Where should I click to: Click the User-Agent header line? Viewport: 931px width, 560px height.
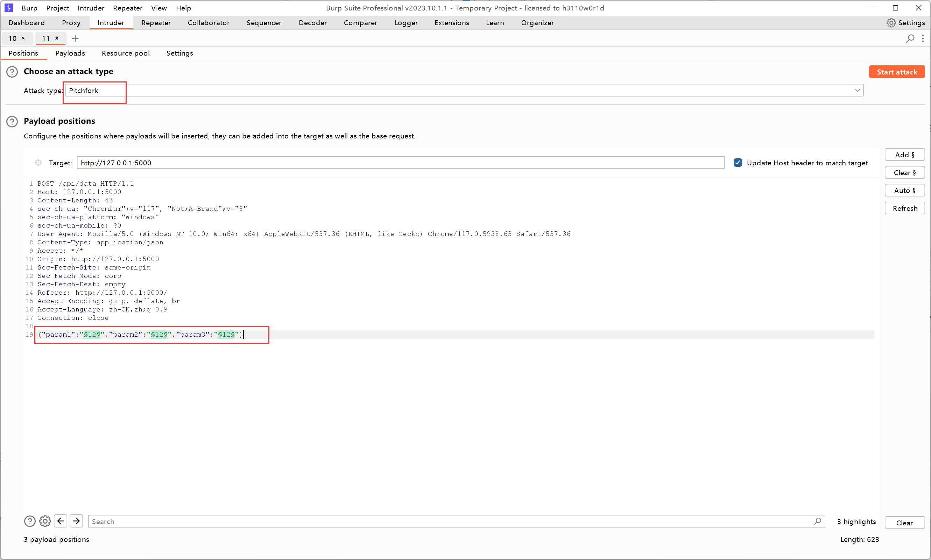click(304, 234)
